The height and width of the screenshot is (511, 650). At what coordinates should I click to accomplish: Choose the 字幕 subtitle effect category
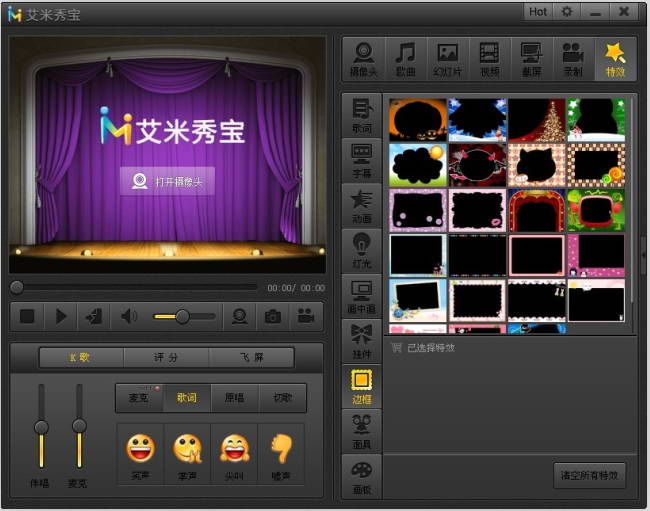point(362,161)
